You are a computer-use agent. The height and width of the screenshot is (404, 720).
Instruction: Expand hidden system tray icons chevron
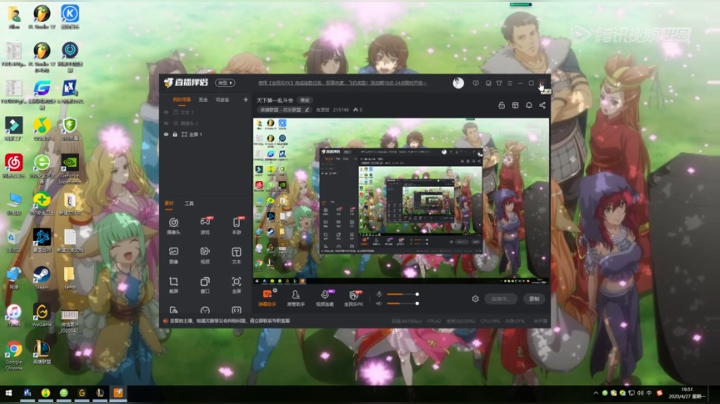(596, 393)
